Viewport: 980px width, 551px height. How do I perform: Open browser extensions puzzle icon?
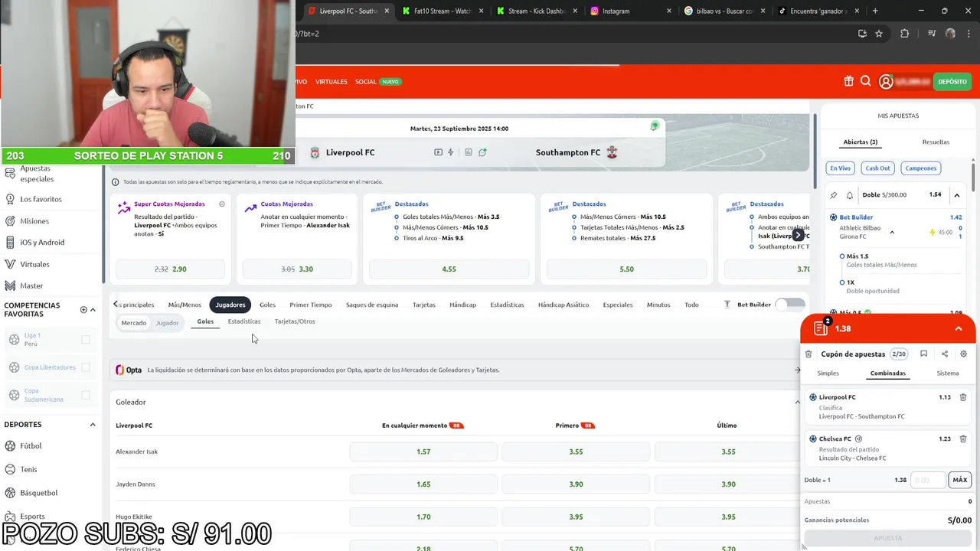point(904,34)
